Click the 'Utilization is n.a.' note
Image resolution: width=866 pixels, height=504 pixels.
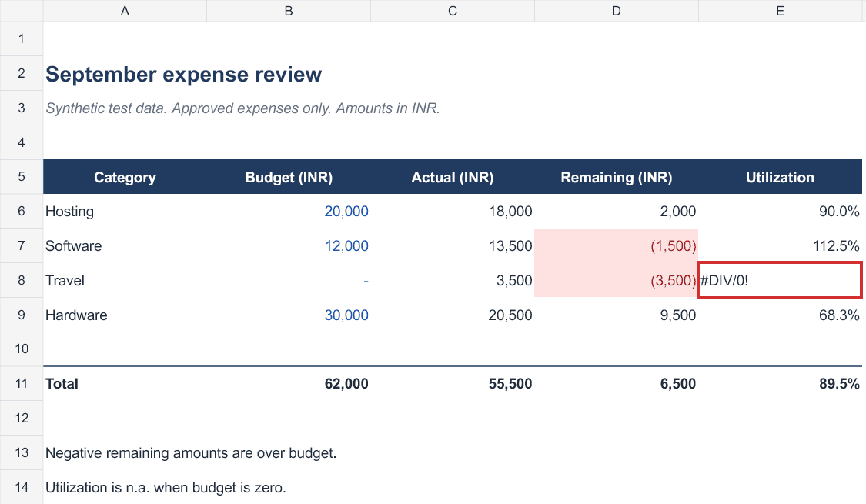[x=166, y=487]
